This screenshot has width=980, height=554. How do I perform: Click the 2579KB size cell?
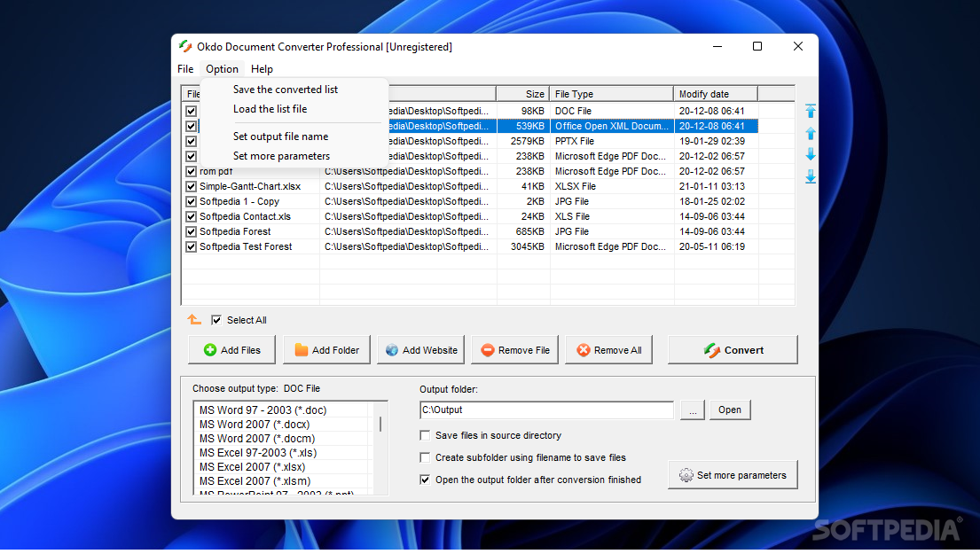click(527, 141)
